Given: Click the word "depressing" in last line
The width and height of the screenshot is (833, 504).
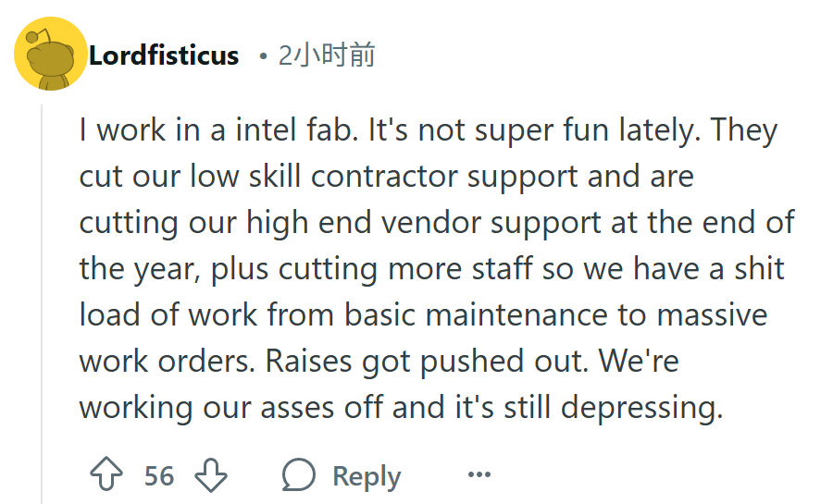Looking at the screenshot, I should pos(642,408).
